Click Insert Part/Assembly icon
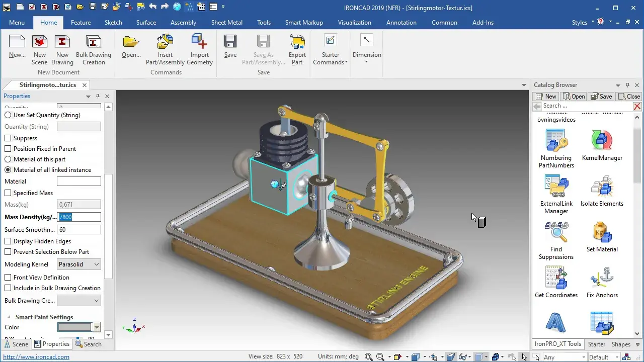The width and height of the screenshot is (644, 362). click(165, 50)
